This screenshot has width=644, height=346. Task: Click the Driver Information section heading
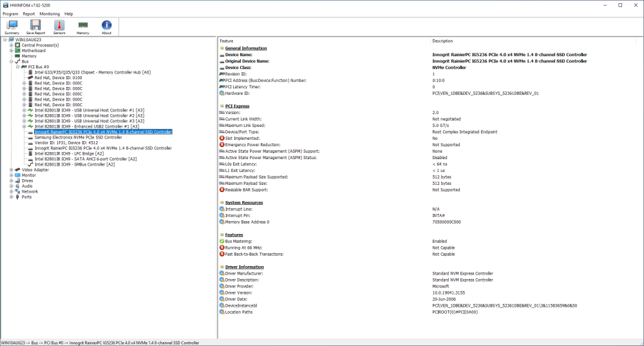pos(244,267)
